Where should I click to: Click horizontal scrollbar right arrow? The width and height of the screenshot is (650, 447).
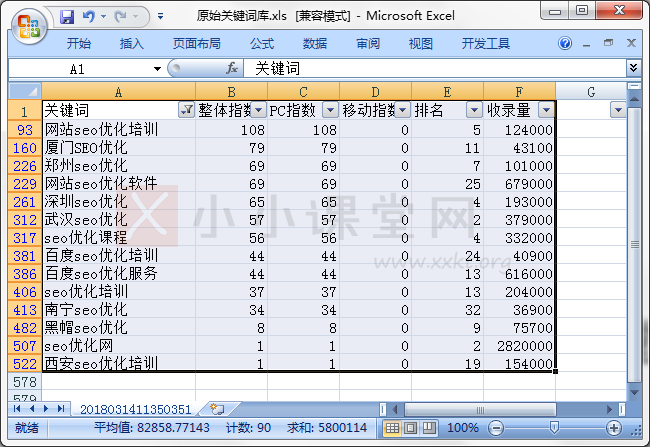(609, 409)
